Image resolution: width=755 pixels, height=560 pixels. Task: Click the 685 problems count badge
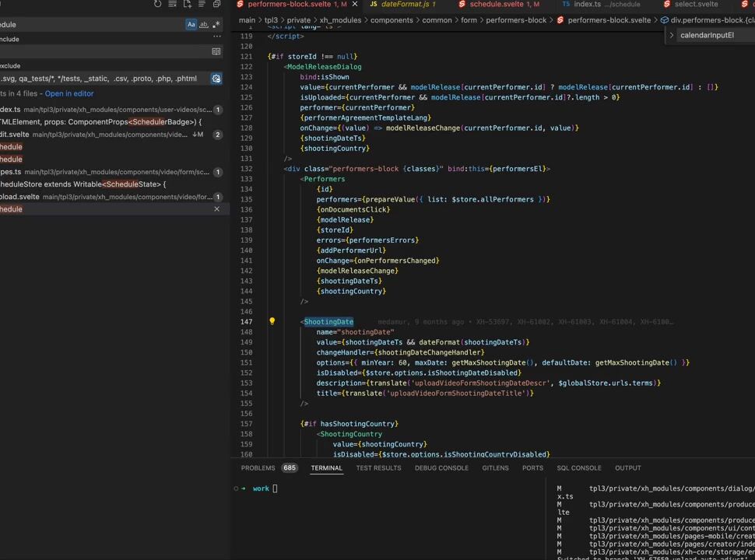pyautogui.click(x=290, y=468)
